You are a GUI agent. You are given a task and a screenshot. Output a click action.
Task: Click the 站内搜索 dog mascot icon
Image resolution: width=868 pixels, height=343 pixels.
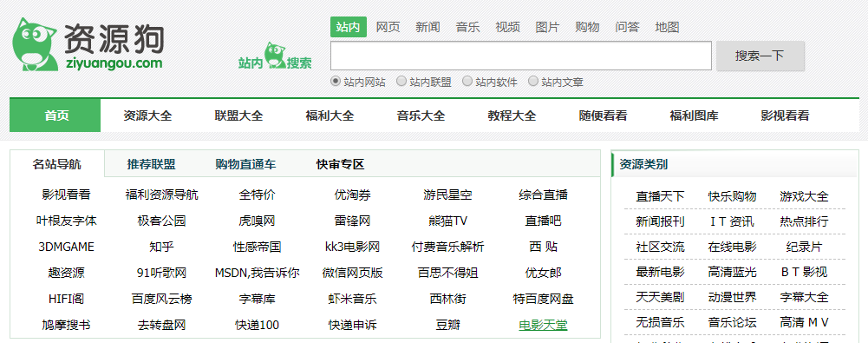(275, 56)
